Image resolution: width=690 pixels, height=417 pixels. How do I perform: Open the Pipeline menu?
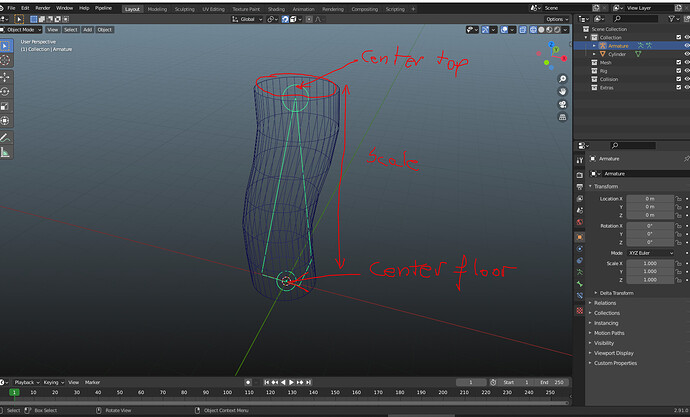coord(103,8)
